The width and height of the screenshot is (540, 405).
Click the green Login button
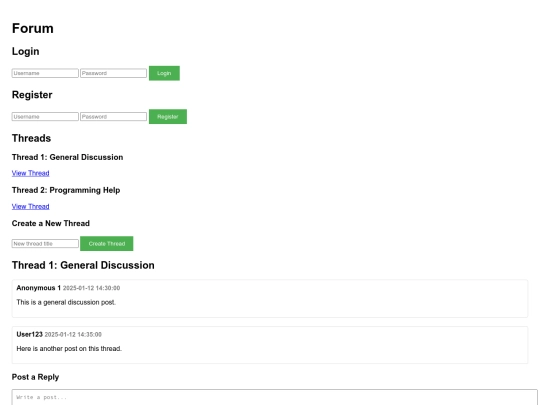164,73
